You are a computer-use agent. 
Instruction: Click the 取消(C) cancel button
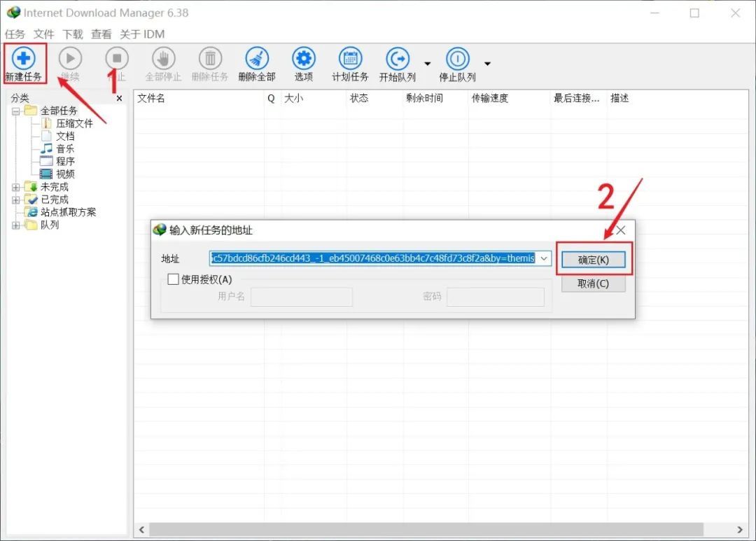tap(593, 283)
